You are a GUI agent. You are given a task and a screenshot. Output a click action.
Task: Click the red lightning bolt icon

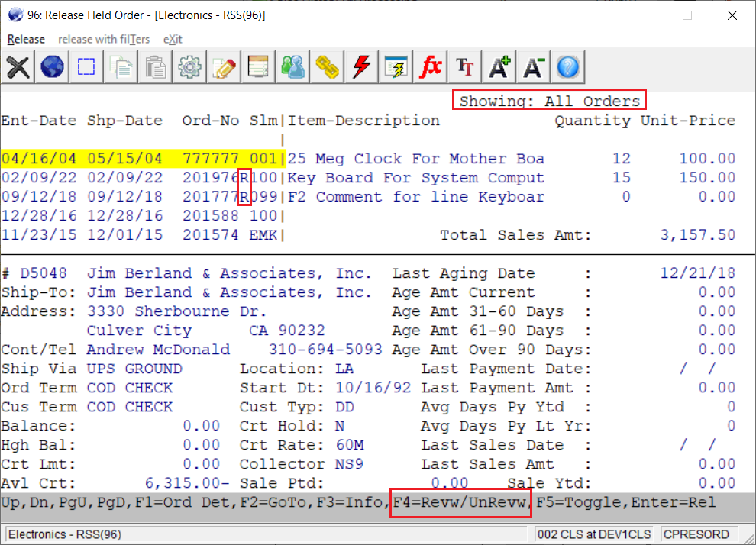[x=362, y=66]
